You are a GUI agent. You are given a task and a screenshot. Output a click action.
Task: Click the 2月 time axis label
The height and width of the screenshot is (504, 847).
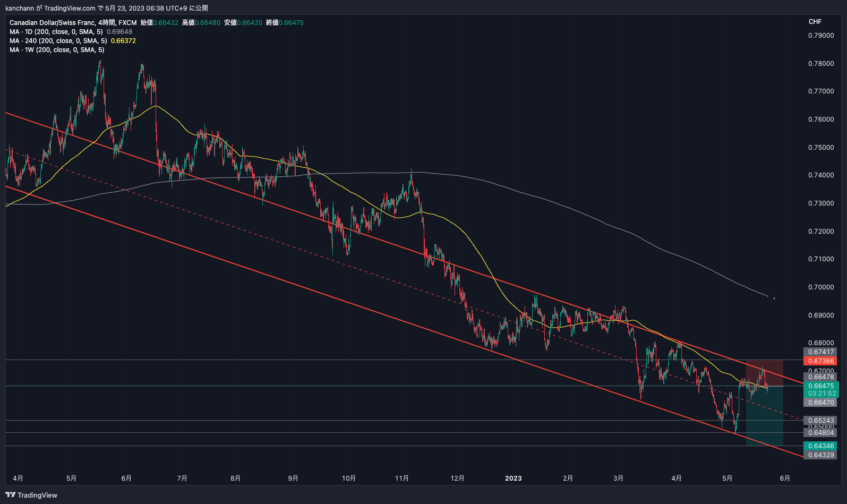pos(568,479)
